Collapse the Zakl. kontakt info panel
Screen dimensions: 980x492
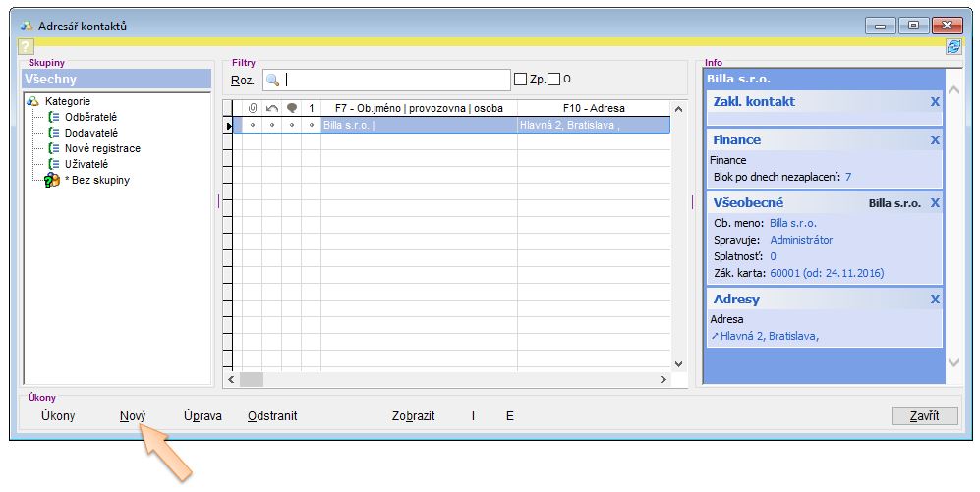pyautogui.click(x=935, y=101)
